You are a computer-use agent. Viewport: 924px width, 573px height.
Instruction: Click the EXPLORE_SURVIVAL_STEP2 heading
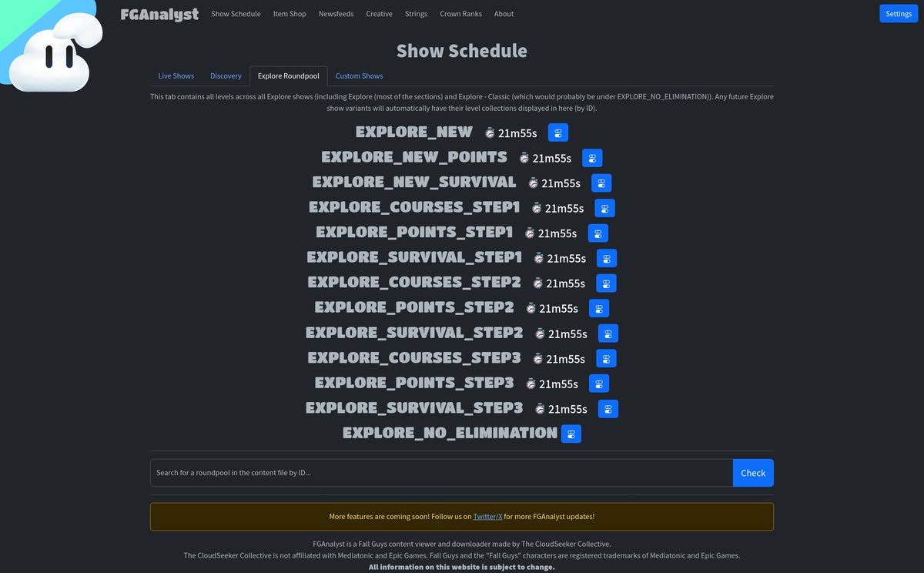(414, 333)
